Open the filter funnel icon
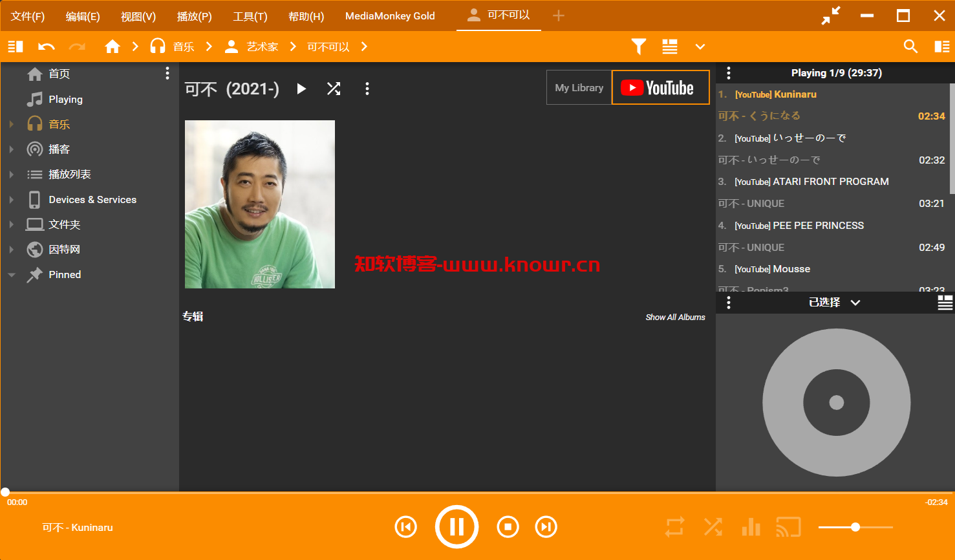This screenshot has height=560, width=955. [639, 47]
